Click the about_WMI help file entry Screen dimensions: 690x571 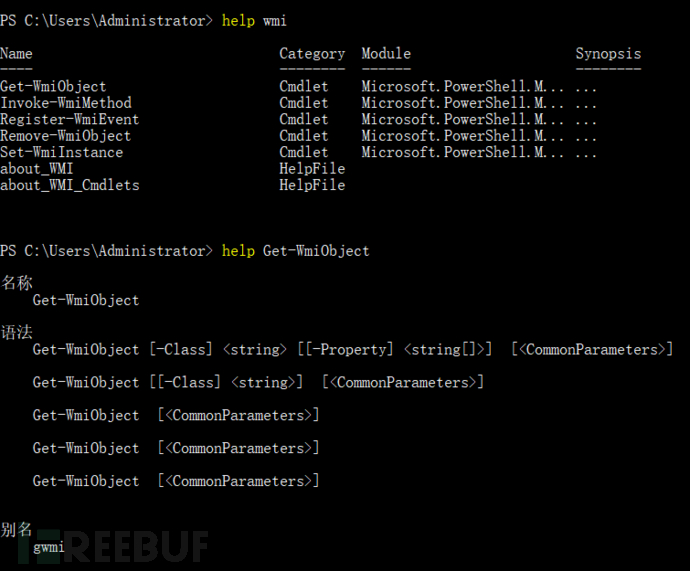(x=37, y=168)
